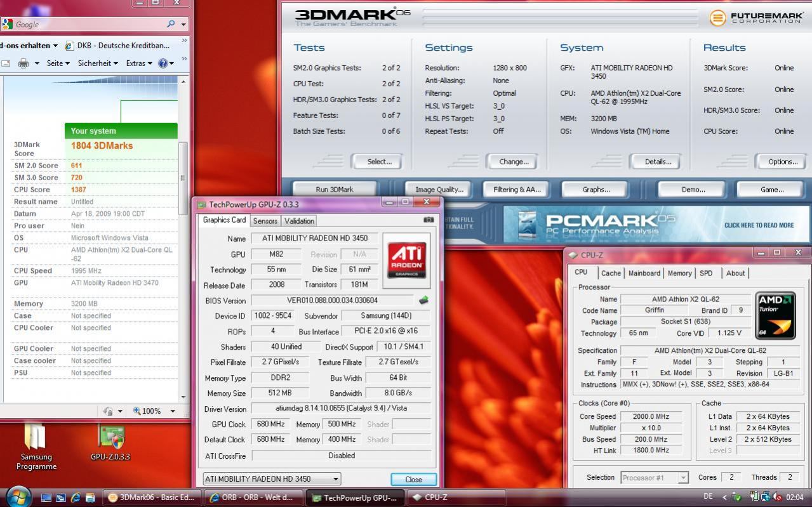Open the search provider dropdown arrow
The image size is (812, 507).
coord(184,25)
